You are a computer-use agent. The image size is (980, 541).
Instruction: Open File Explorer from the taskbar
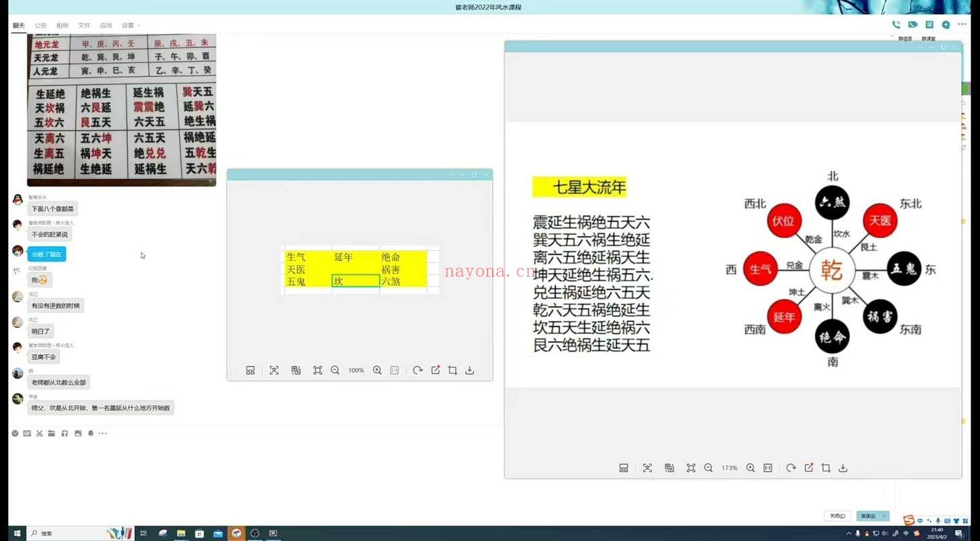(181, 534)
